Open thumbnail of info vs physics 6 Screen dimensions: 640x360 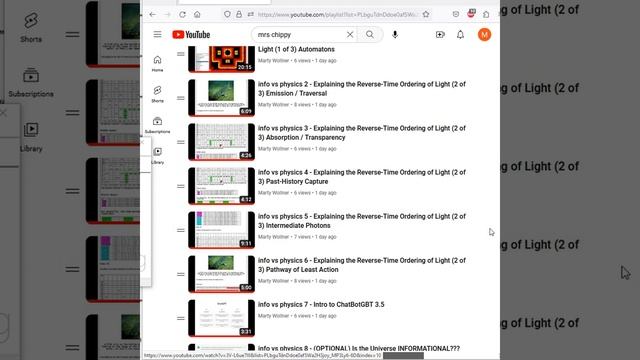tap(222, 274)
